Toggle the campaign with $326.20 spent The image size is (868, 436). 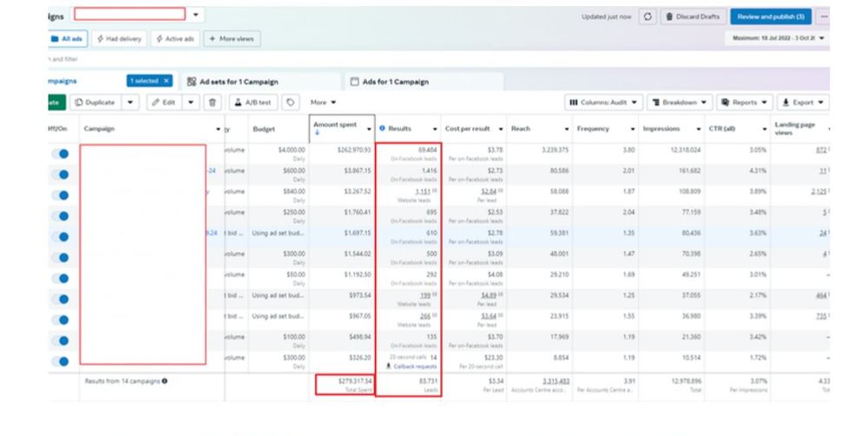61,361
